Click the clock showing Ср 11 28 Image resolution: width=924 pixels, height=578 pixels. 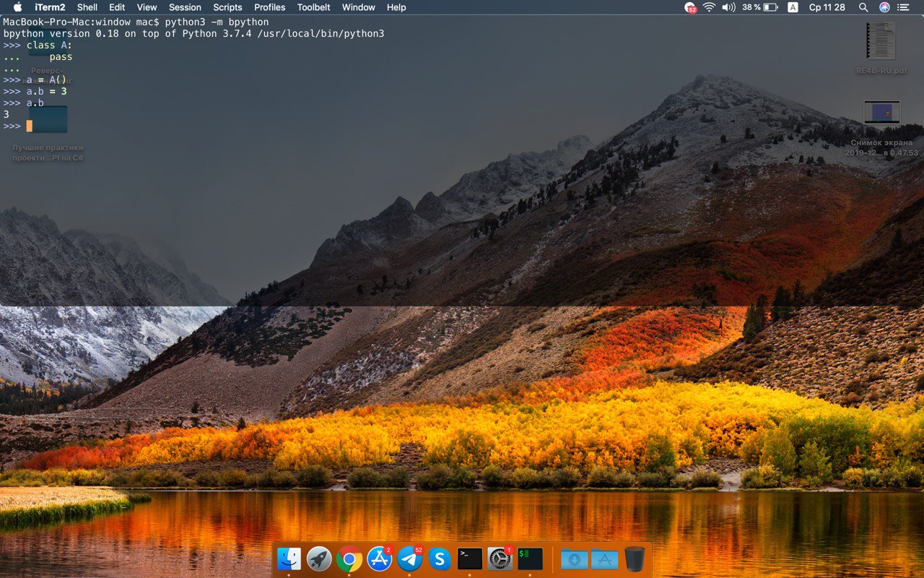click(827, 7)
